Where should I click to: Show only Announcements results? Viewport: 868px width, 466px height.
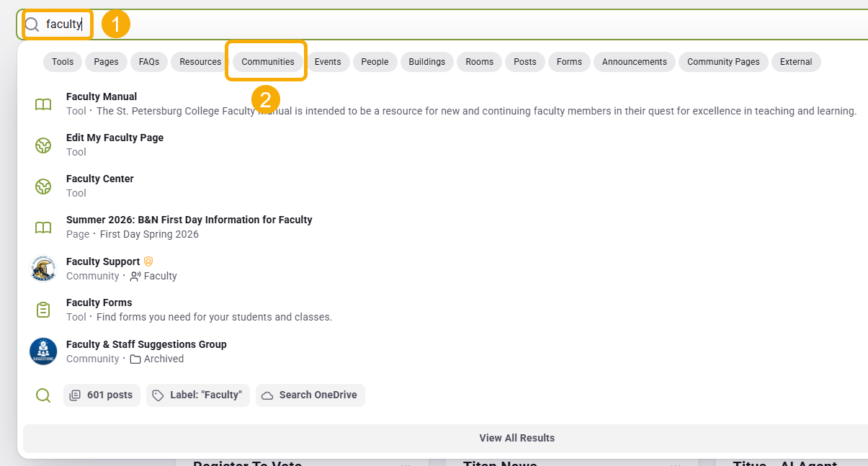pos(635,62)
